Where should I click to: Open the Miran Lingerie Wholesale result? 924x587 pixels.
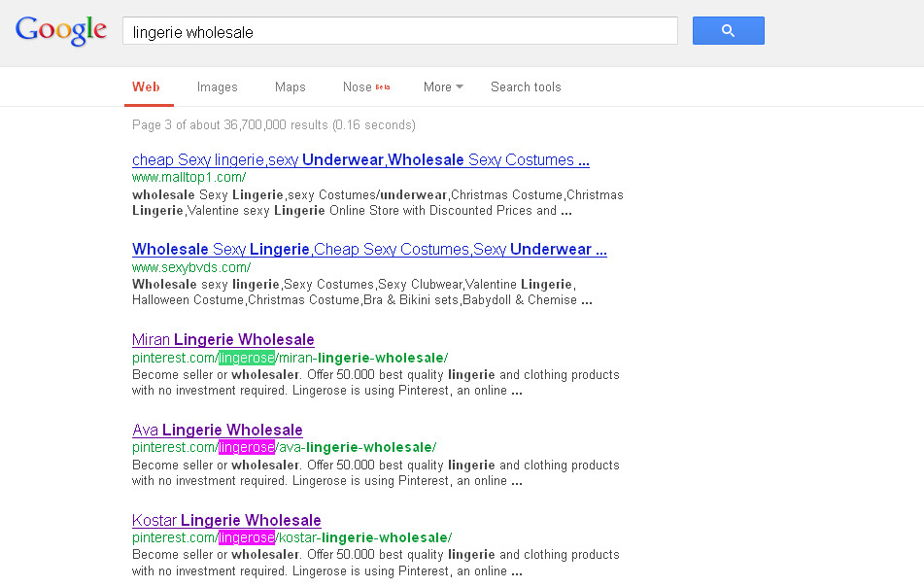(222, 339)
